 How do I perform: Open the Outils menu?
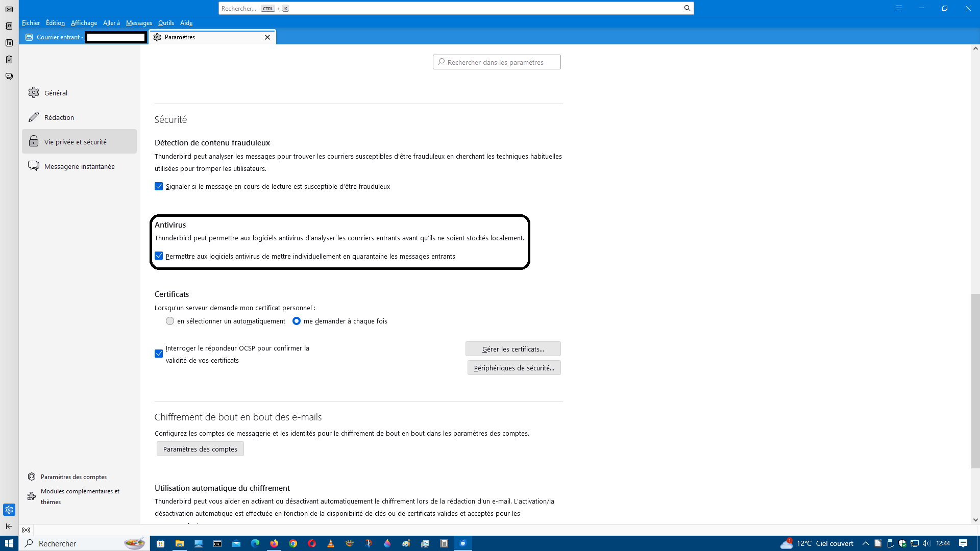click(166, 23)
